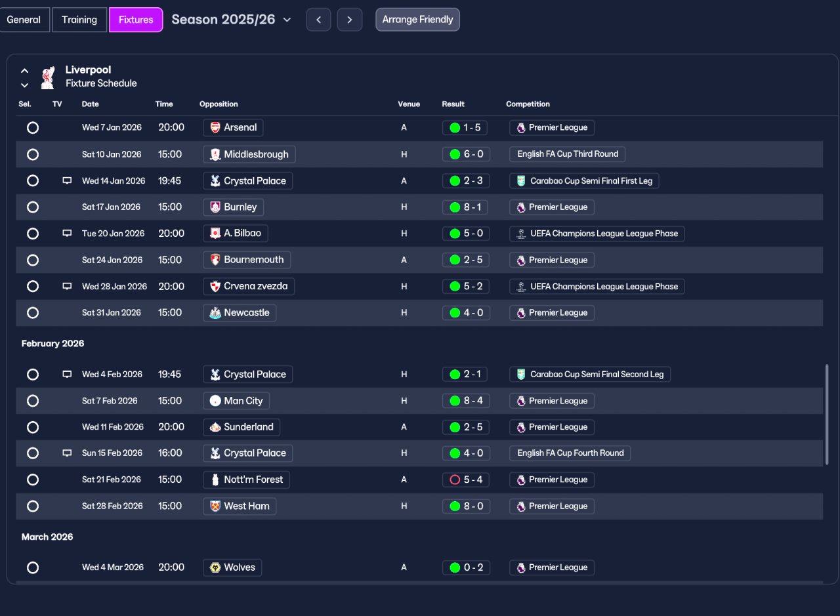This screenshot has width=840, height=616.
Task: Click the fixture list vertical scrollbar
Action: tap(827, 415)
